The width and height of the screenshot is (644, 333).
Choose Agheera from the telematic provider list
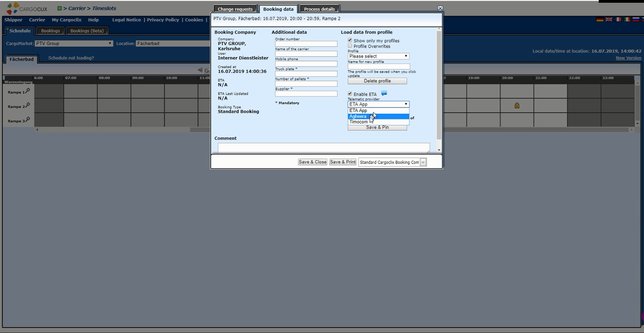tap(358, 116)
